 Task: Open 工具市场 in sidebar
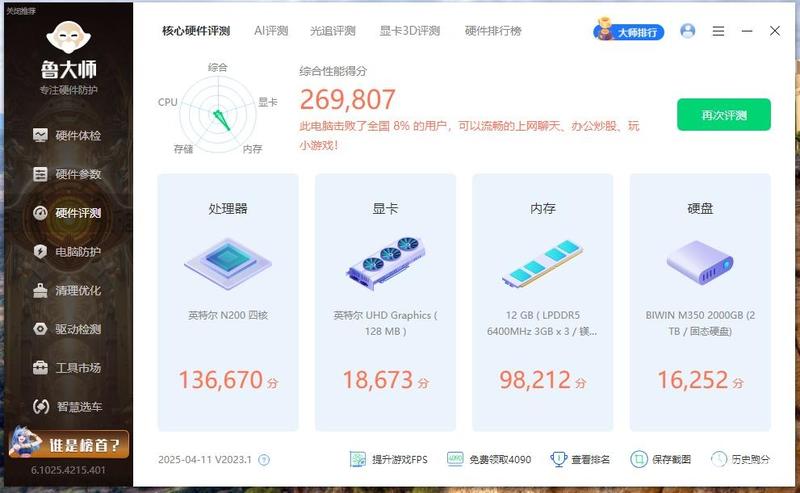[67, 367]
